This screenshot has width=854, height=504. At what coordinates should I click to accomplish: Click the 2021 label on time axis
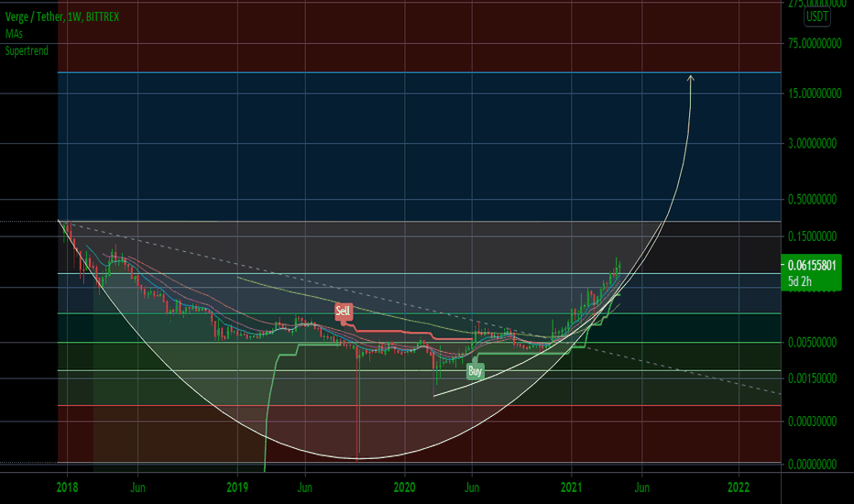[572, 488]
